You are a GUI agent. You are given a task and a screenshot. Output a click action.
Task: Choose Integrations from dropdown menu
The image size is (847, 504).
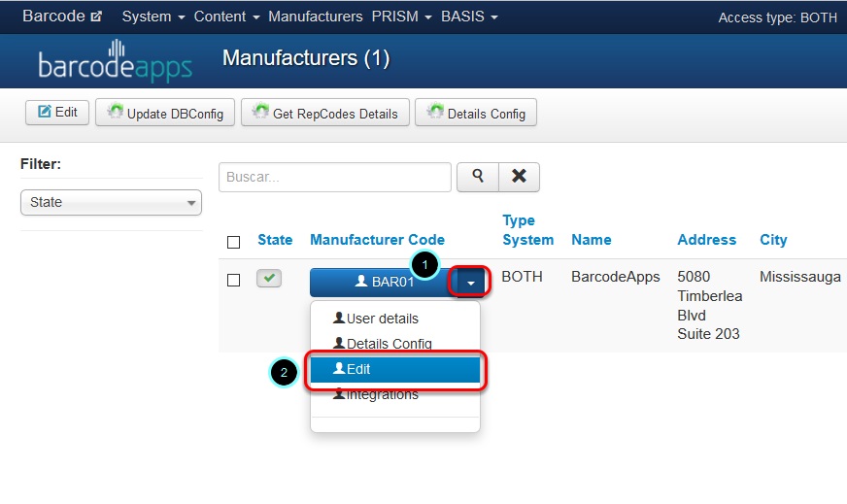click(395, 394)
